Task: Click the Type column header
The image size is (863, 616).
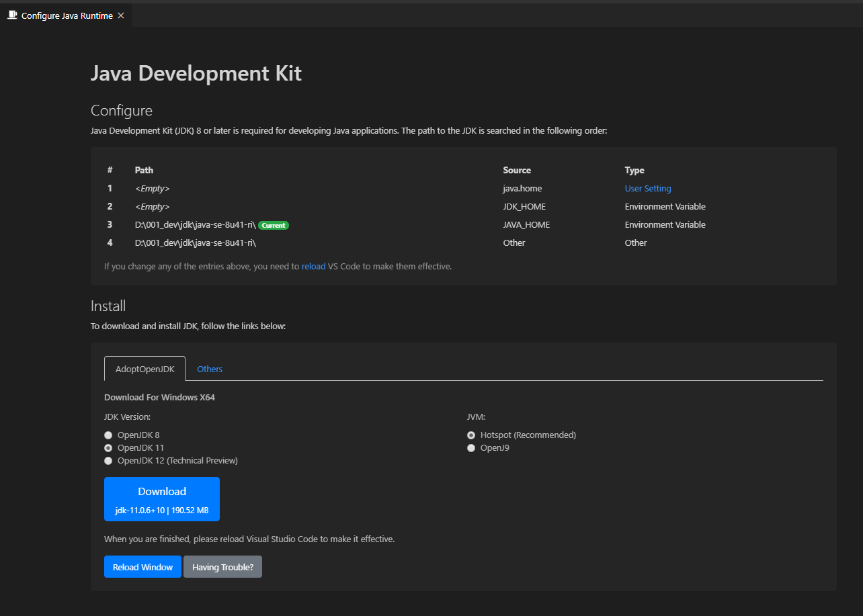Action: (x=634, y=171)
